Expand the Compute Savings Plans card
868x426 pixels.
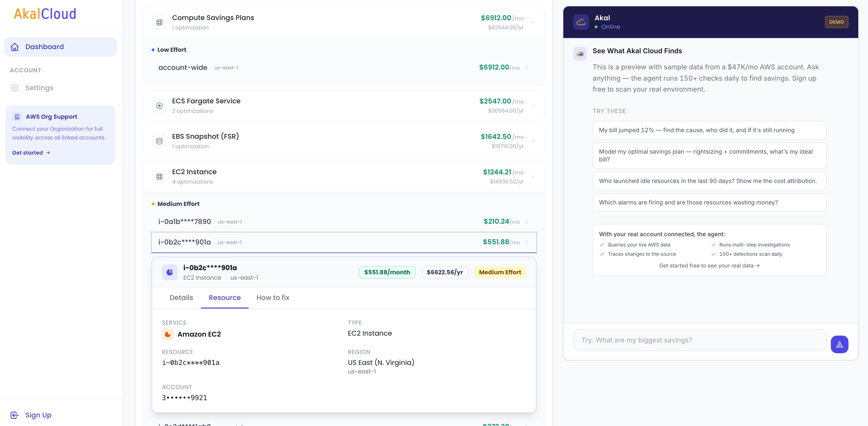[533, 22]
